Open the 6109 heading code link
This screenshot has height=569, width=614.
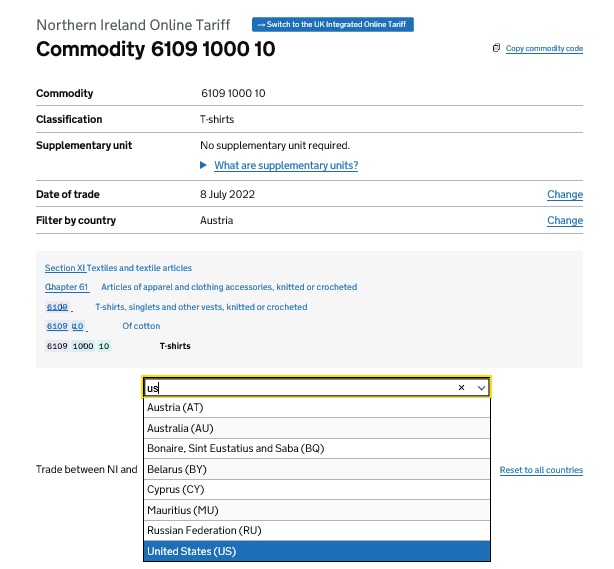pyautogui.click(x=57, y=307)
